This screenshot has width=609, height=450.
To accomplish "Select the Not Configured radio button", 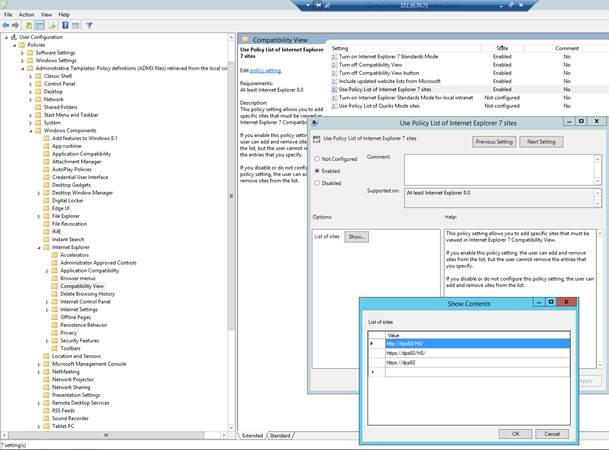I will pyautogui.click(x=317, y=159).
